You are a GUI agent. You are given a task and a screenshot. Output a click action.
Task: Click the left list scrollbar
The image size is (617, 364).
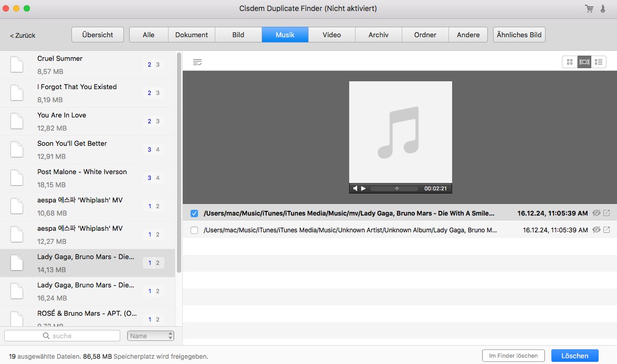[x=179, y=163]
